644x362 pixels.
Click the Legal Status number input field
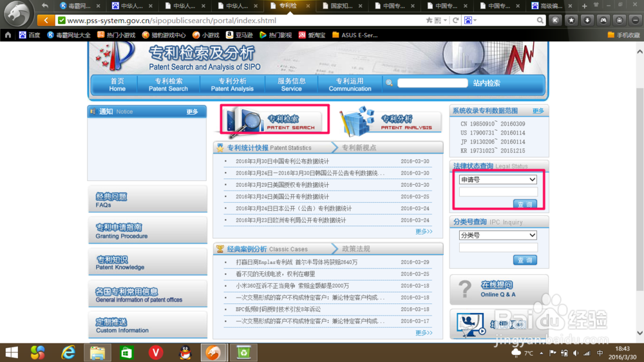pos(498,191)
